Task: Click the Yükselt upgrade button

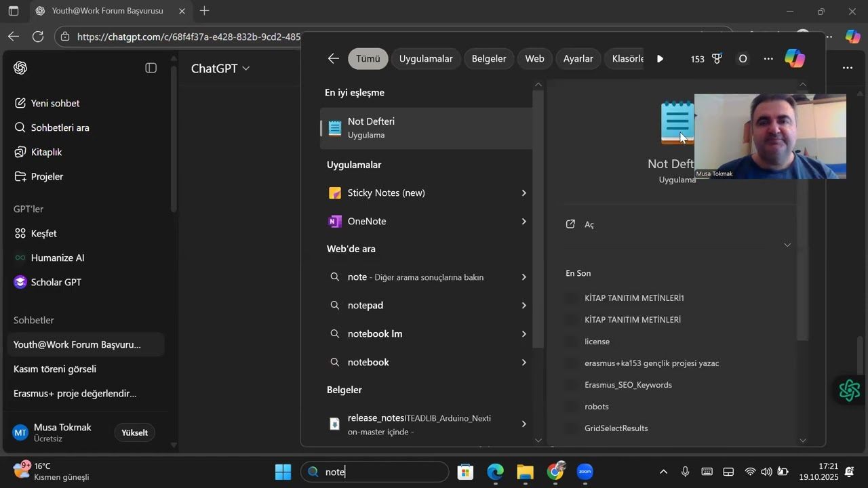Action: [134, 432]
